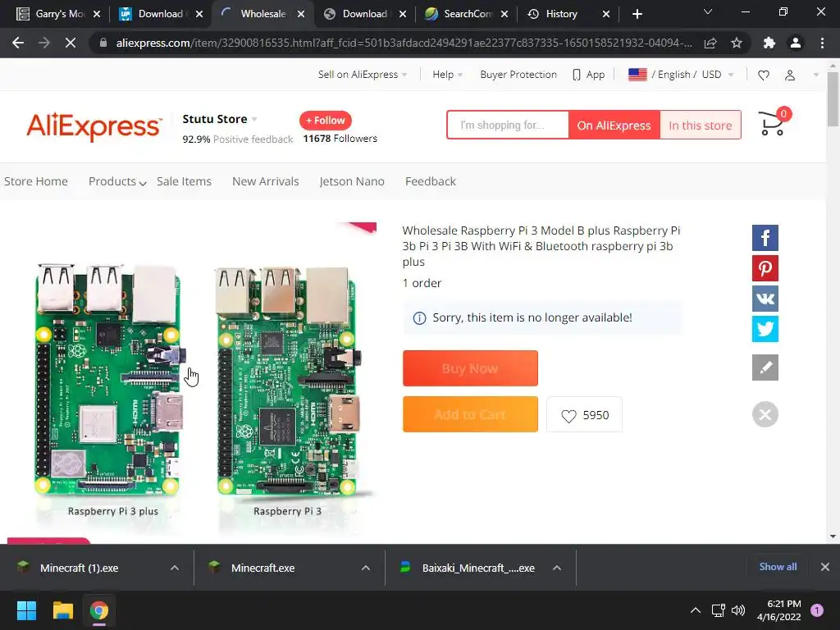
Task: Expand Sell on AliExpress dropdown
Action: tap(363, 75)
